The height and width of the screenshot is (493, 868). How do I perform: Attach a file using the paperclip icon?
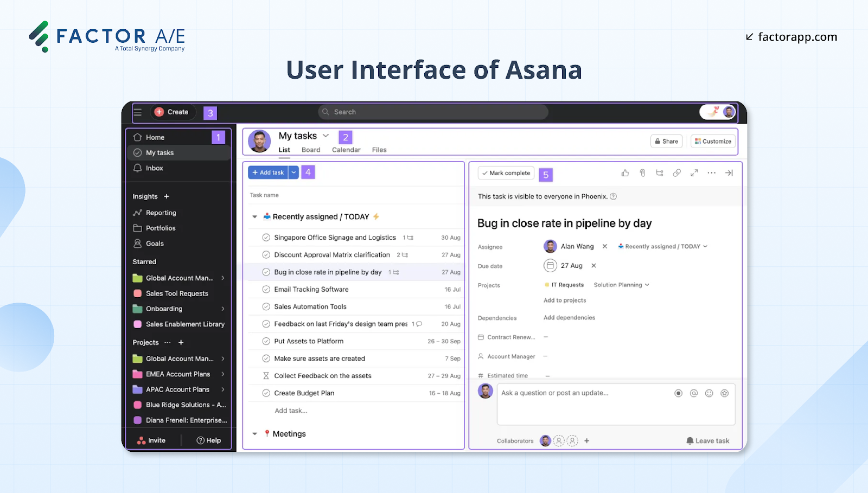642,172
